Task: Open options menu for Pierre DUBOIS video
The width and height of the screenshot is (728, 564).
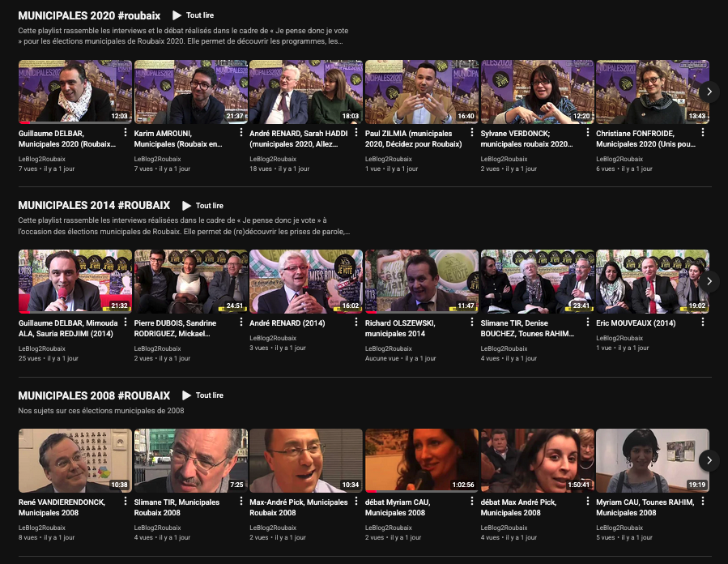Action: click(x=241, y=323)
